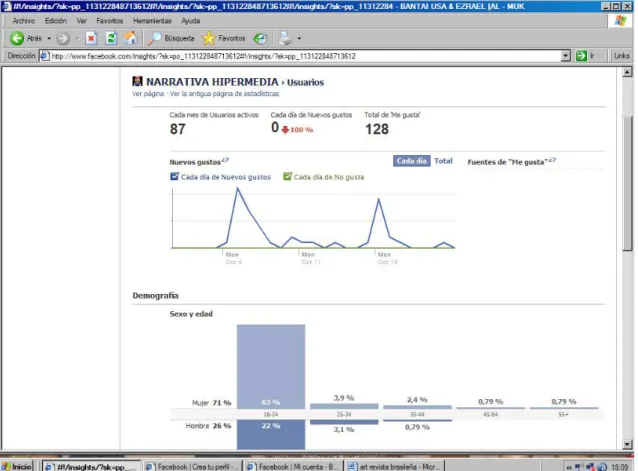The height and width of the screenshot is (471, 638).
Task: Click the Usuarios breadcrumb text
Action: click(306, 83)
